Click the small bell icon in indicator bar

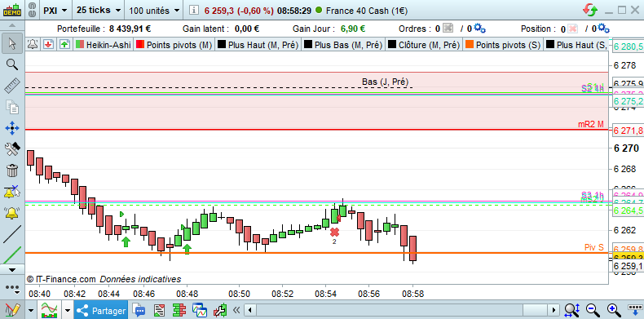32,44
